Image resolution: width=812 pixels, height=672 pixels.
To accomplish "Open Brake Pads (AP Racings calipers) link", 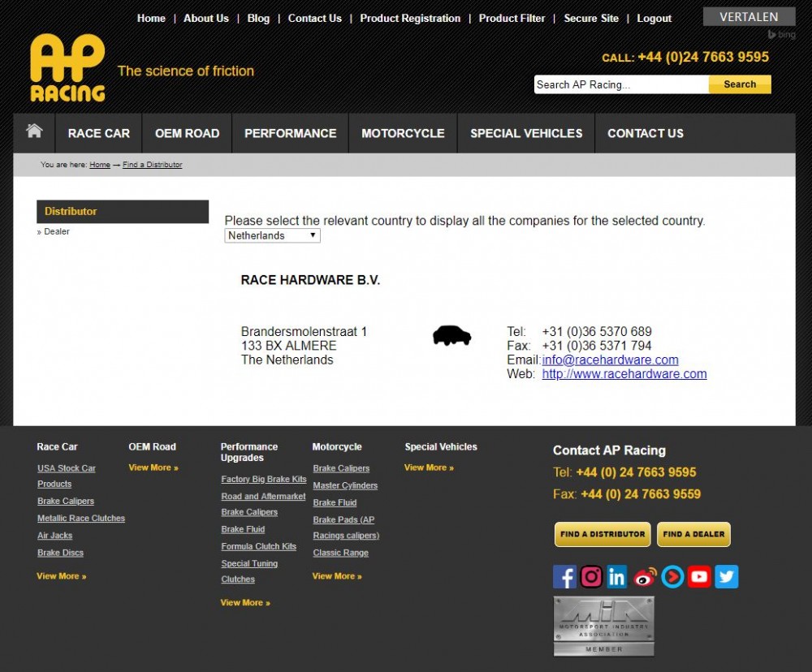I will pos(346,528).
